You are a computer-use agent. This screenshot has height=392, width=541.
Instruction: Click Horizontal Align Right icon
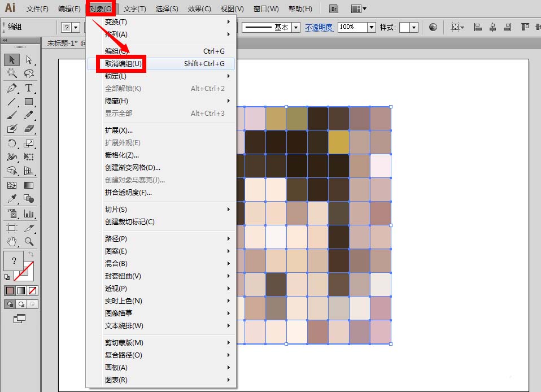click(x=507, y=27)
